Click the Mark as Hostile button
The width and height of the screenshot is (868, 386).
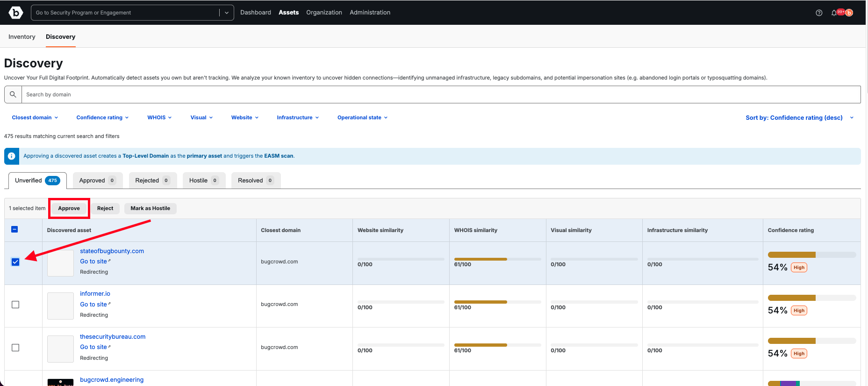pyautogui.click(x=151, y=208)
